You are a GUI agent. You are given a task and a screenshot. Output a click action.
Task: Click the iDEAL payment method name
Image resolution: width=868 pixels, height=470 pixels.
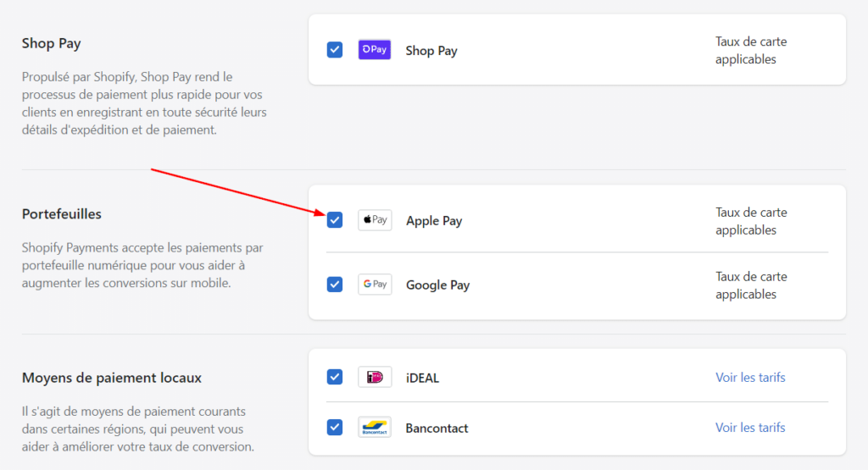pos(422,378)
